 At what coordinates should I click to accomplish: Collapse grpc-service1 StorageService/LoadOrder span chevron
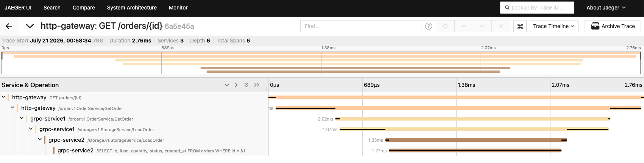[31, 129]
